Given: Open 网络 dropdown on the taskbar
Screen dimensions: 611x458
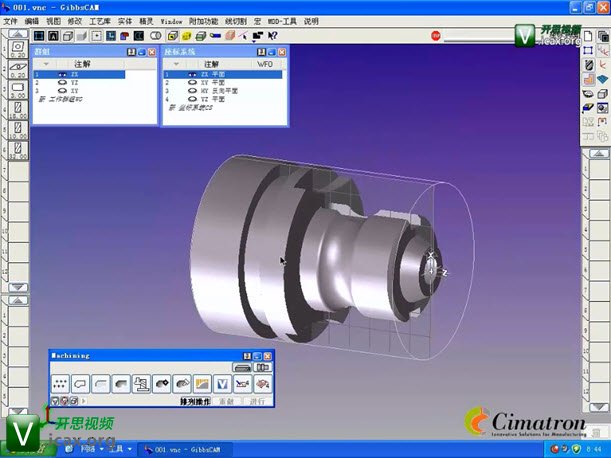Looking at the screenshot, I should [92, 449].
